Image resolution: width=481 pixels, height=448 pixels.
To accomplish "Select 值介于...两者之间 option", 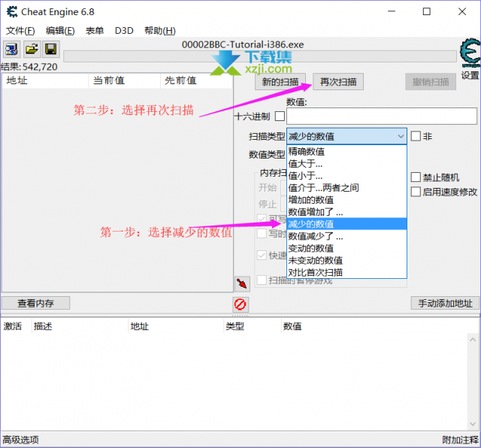I will point(346,188).
